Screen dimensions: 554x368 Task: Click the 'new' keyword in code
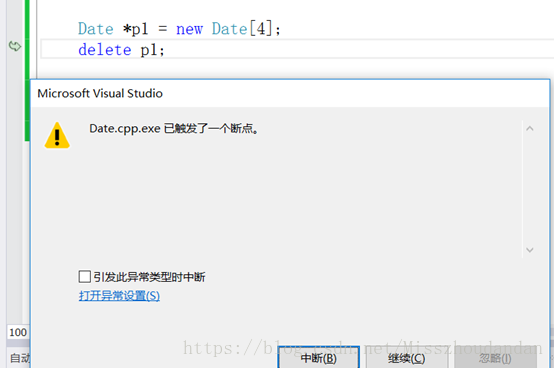[x=190, y=29]
